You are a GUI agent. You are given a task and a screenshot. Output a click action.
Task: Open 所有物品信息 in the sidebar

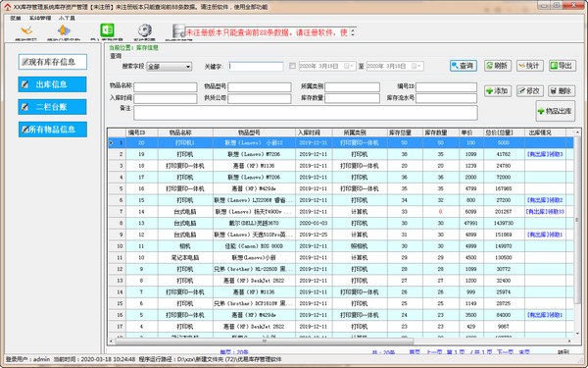(x=53, y=130)
